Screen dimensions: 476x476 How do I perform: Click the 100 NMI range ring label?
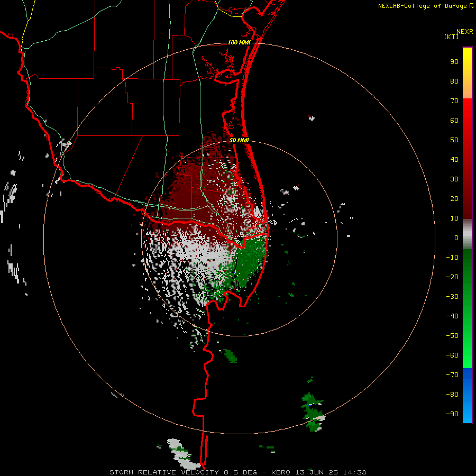coord(239,42)
